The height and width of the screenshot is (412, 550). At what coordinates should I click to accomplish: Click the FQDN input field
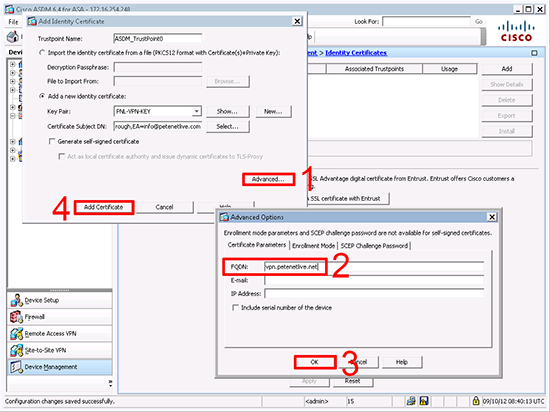(374, 267)
